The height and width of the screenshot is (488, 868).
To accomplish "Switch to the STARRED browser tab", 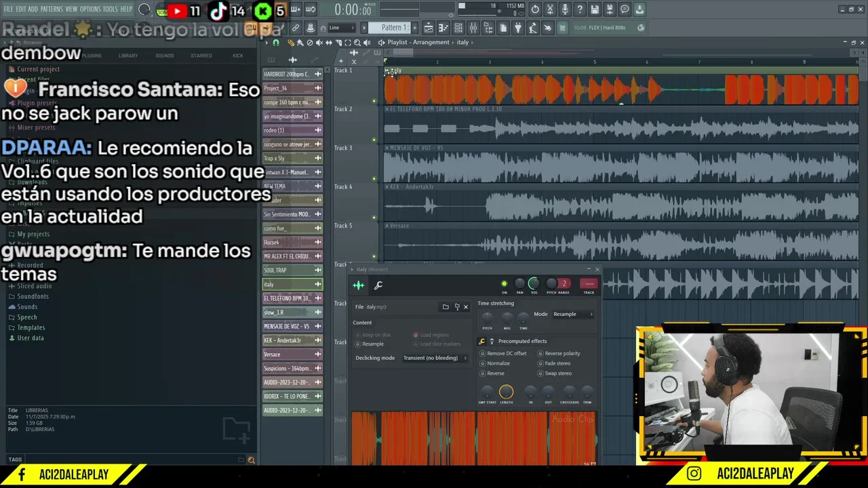I will click(201, 56).
